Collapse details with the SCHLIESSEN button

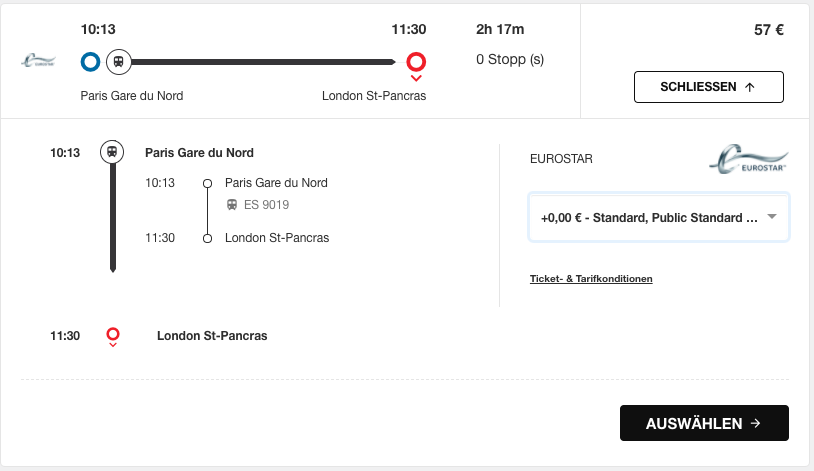[709, 87]
